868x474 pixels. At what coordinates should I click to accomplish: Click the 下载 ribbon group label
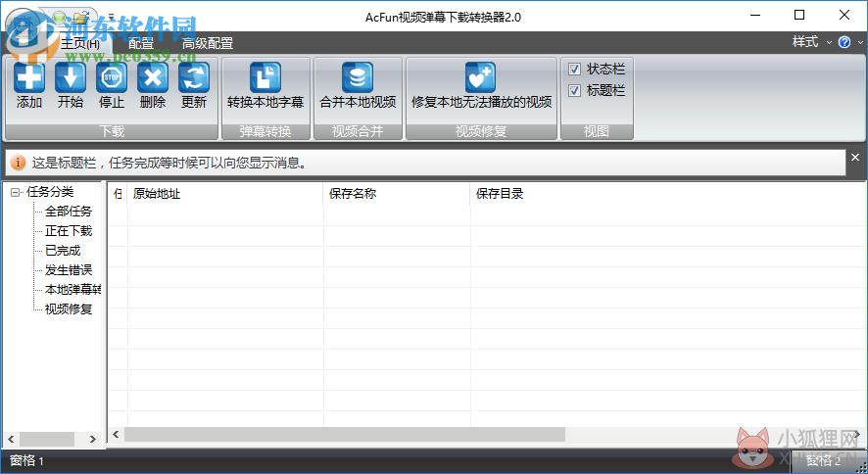(112, 131)
